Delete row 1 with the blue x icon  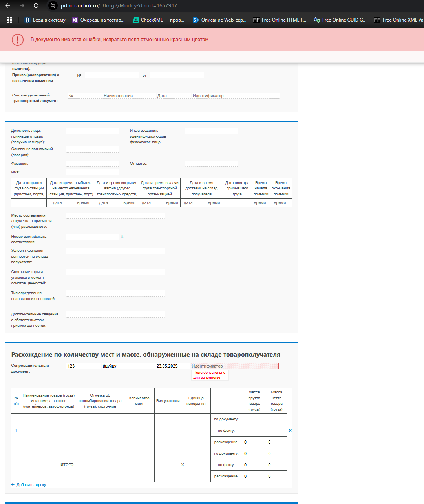click(x=290, y=431)
